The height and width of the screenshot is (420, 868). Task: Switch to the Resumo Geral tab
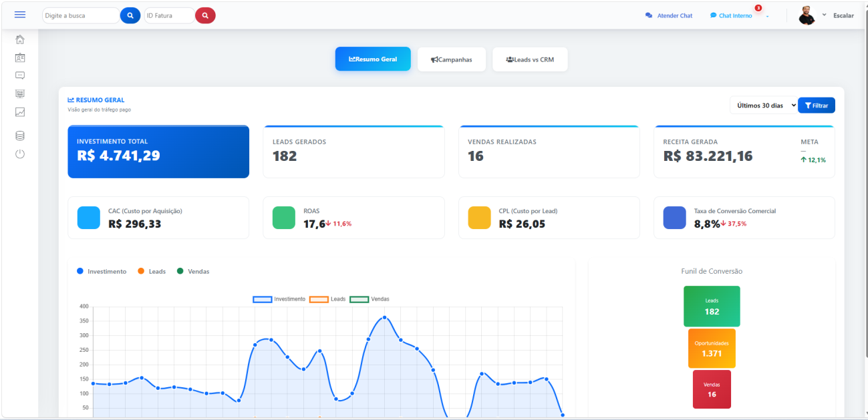tap(373, 59)
